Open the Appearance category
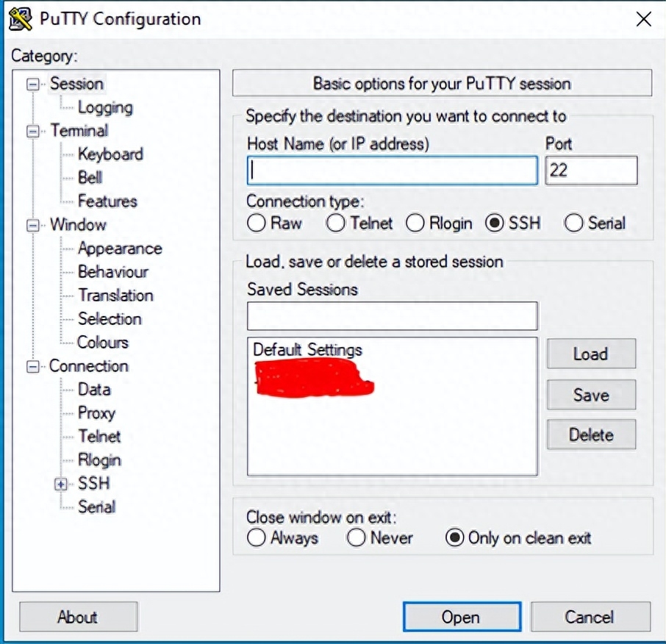The width and height of the screenshot is (666, 644). coord(120,248)
